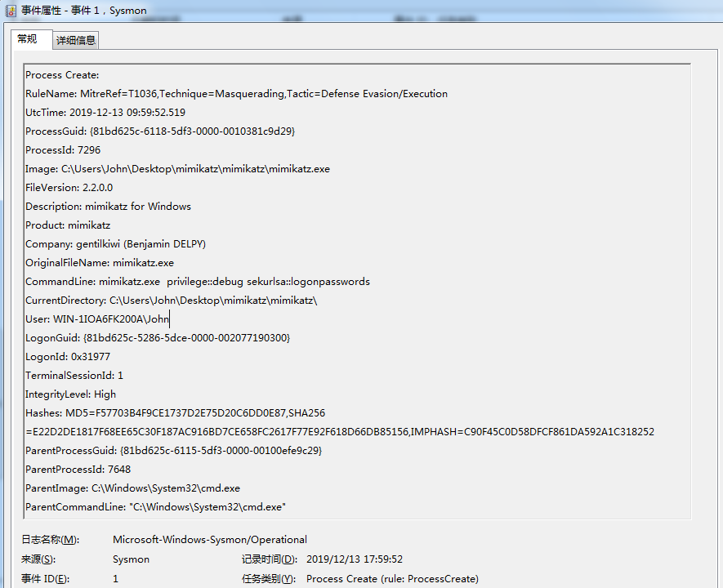Click the log name Microsoft-Windows-Sysmon/Operational value
The image size is (723, 588).
point(210,540)
